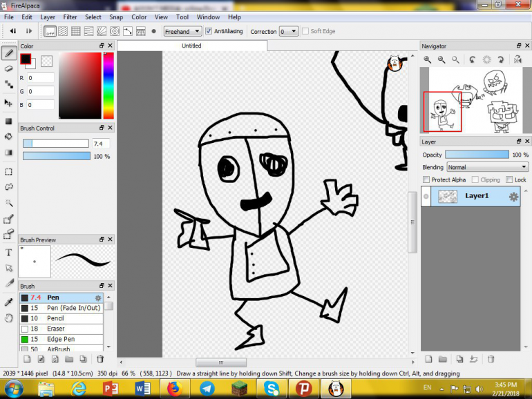Image resolution: width=532 pixels, height=399 pixels.
Task: Open the Freehand mode dropdown
Action: point(182,31)
